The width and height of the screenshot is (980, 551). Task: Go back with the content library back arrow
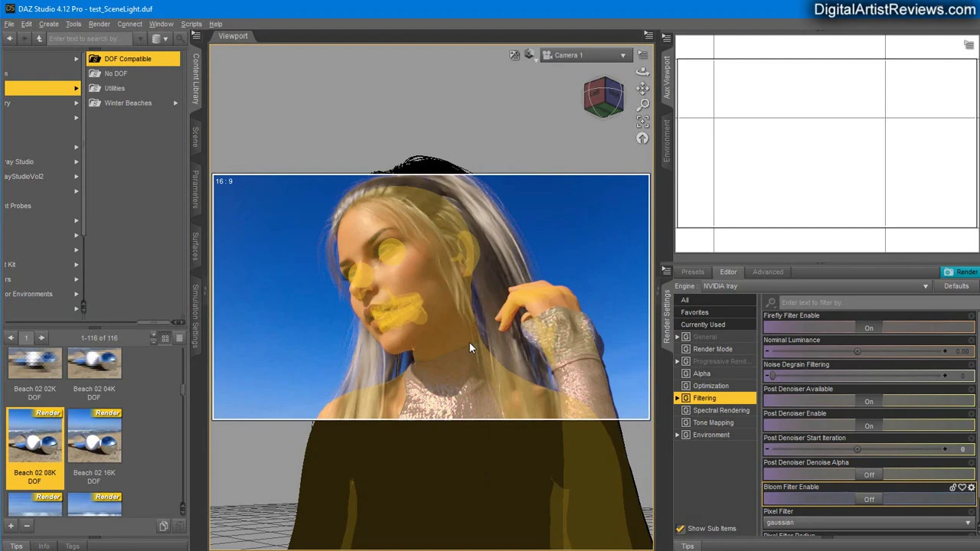click(9, 38)
